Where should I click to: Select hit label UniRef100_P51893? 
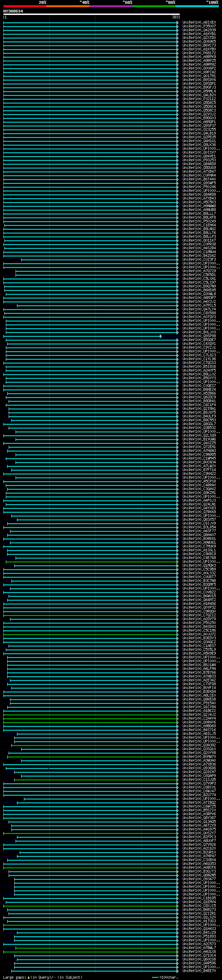(199, 936)
